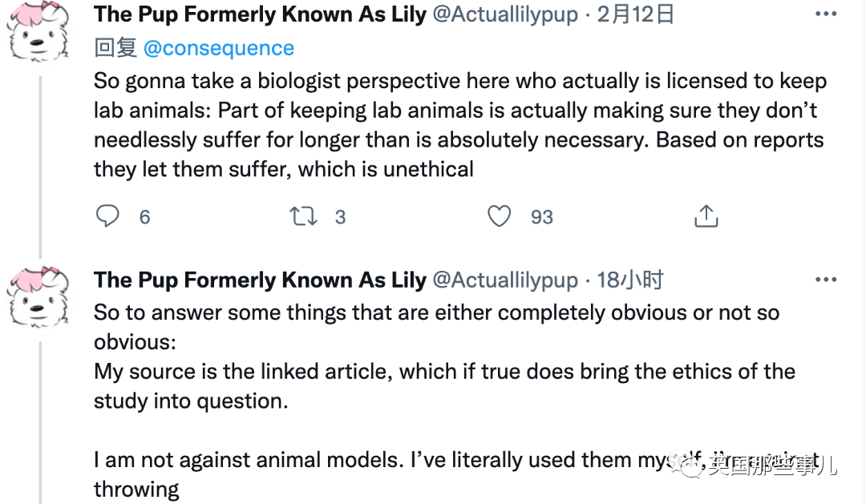Screen dimensions: 866x504
Task: Open the second tweet's three-dot more menu
Action: coord(825,280)
